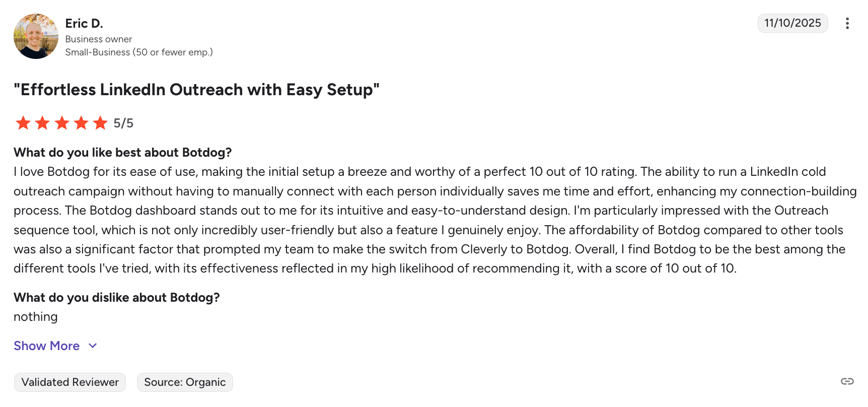Click the Validated Reviewer badge

(70, 382)
